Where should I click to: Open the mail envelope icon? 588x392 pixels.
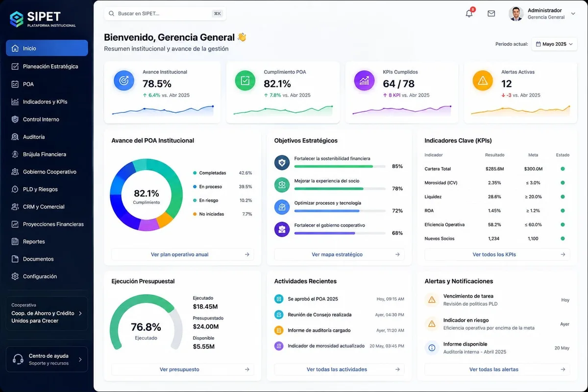click(491, 14)
